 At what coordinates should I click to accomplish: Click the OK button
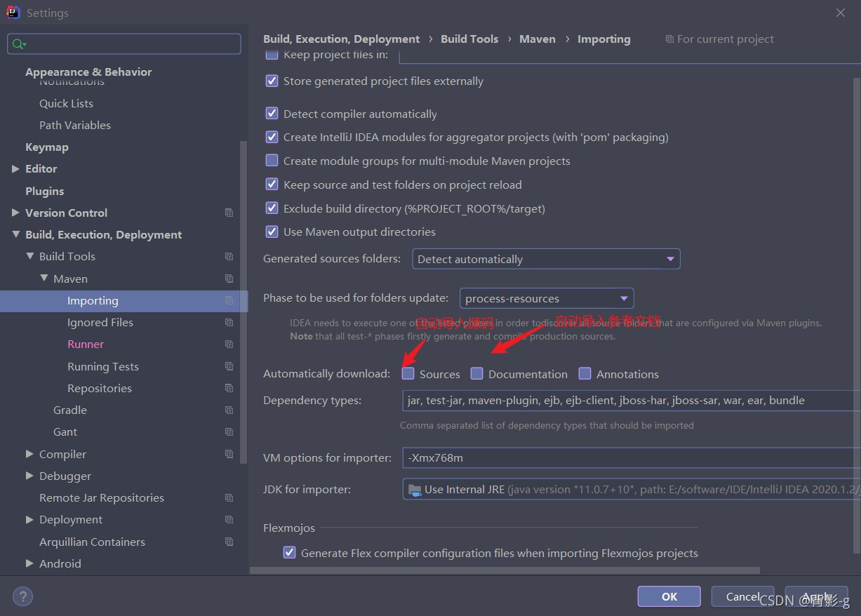coord(669,596)
